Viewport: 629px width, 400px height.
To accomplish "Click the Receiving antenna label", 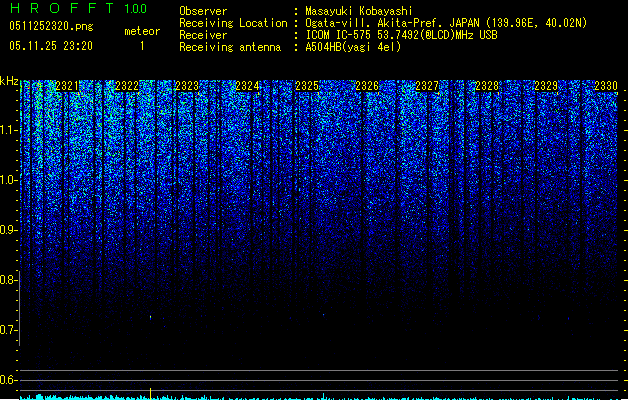I will click(230, 47).
